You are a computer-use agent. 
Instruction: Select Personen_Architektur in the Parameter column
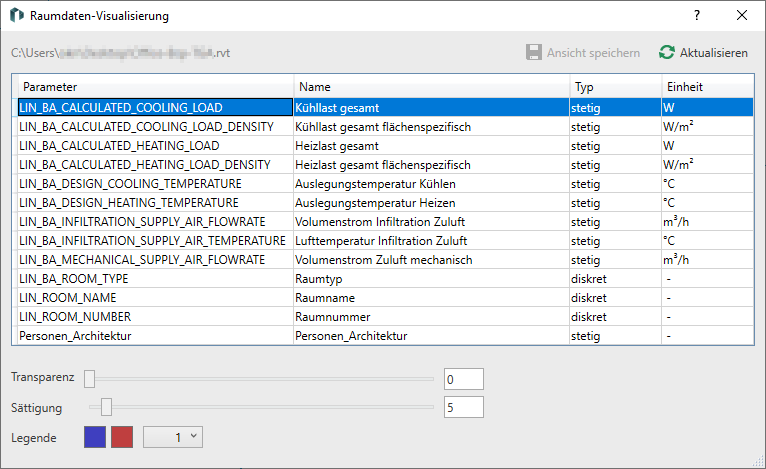click(x=155, y=336)
